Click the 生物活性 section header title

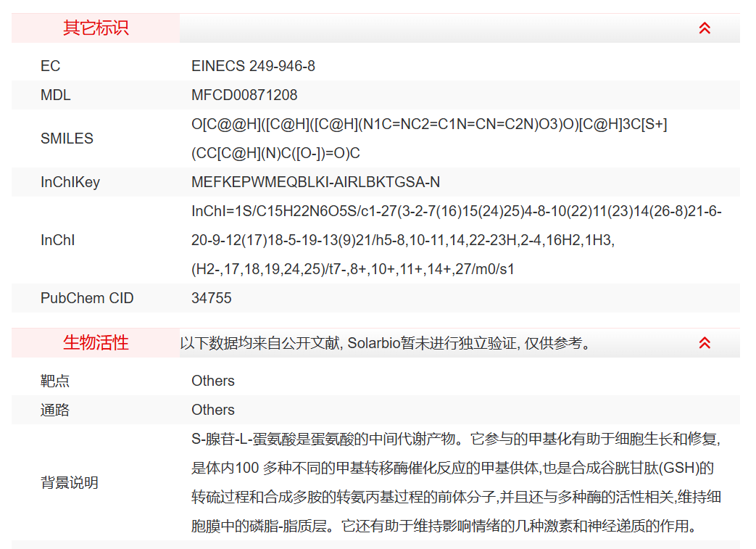click(96, 343)
